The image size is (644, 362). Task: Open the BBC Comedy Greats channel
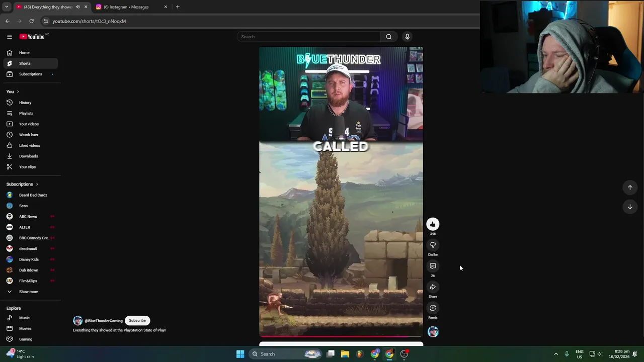coord(30,238)
